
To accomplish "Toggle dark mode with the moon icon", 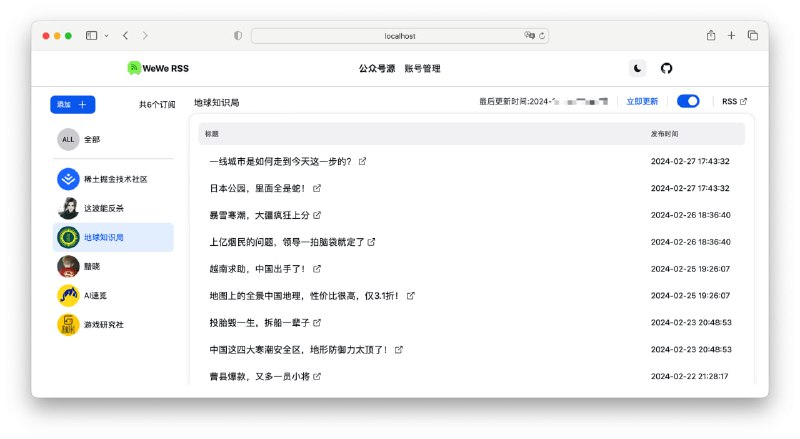I will [638, 68].
